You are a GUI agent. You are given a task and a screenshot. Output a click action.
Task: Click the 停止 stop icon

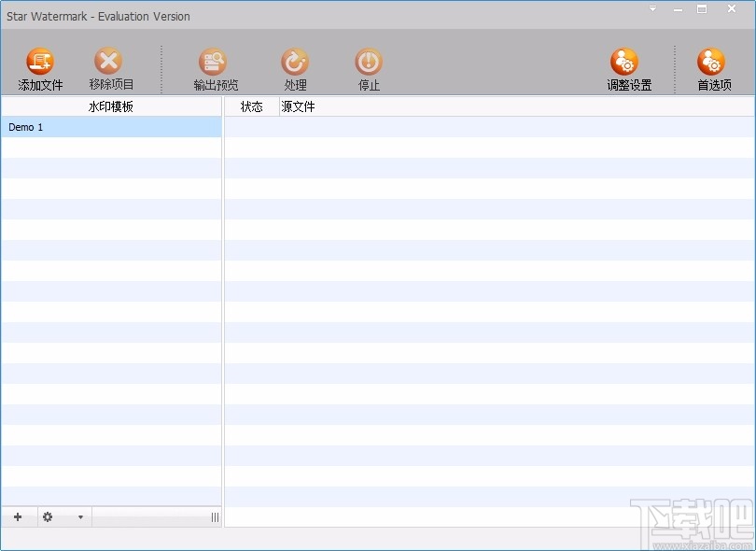[x=369, y=62]
